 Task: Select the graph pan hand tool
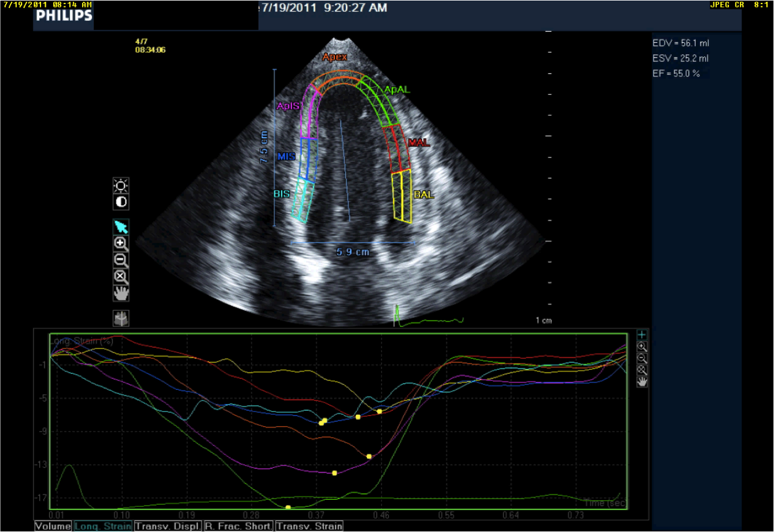(x=642, y=382)
